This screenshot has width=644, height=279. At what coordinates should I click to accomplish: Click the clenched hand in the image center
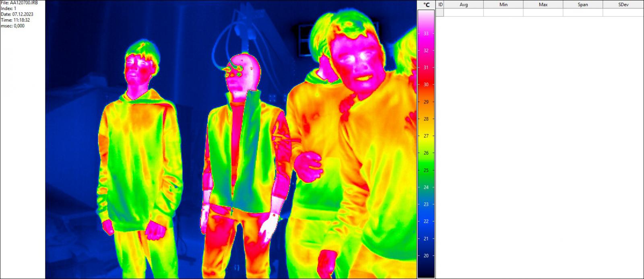308,165
